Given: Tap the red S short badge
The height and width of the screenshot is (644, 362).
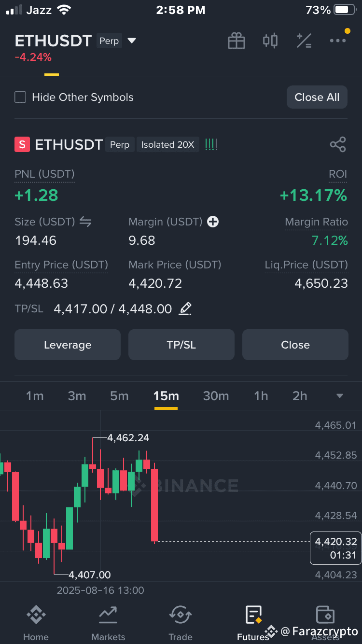Looking at the screenshot, I should [x=22, y=144].
